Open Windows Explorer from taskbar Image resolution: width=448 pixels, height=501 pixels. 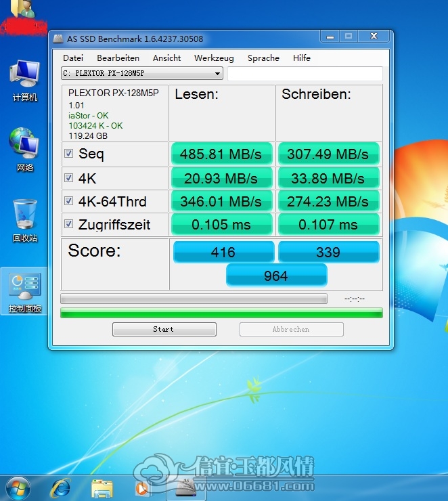click(x=102, y=489)
